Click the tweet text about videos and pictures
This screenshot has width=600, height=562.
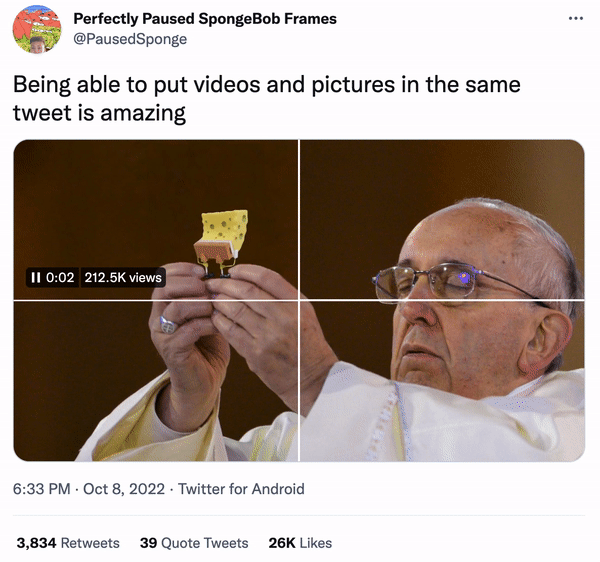coord(266,85)
